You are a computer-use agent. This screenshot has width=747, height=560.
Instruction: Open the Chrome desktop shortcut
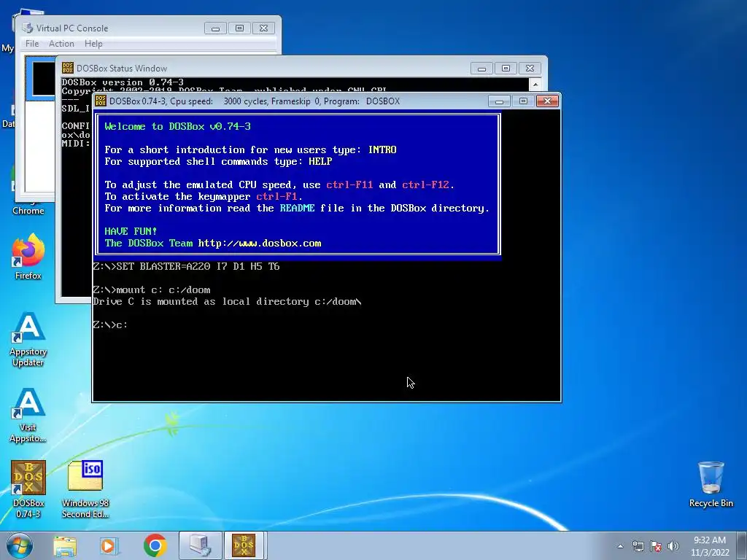click(28, 210)
